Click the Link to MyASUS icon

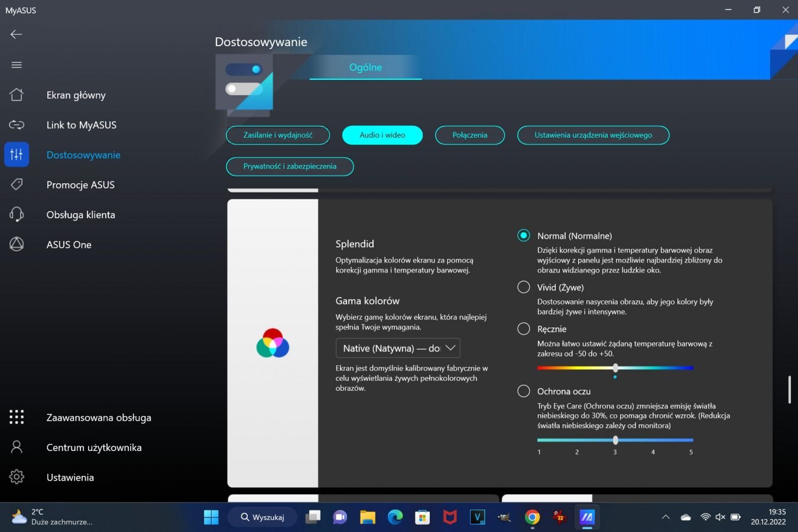click(x=17, y=125)
